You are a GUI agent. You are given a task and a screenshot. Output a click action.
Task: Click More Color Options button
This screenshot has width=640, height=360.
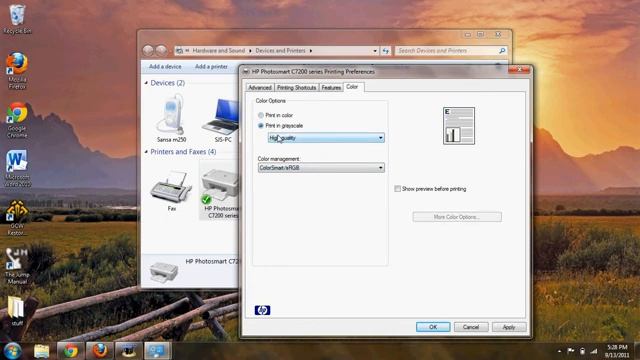pos(457,217)
